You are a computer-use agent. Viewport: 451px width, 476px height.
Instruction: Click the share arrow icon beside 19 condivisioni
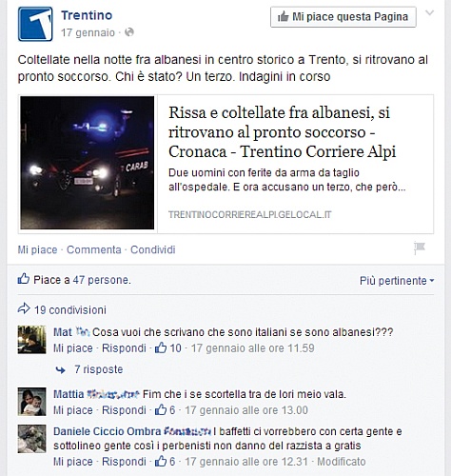click(24, 308)
